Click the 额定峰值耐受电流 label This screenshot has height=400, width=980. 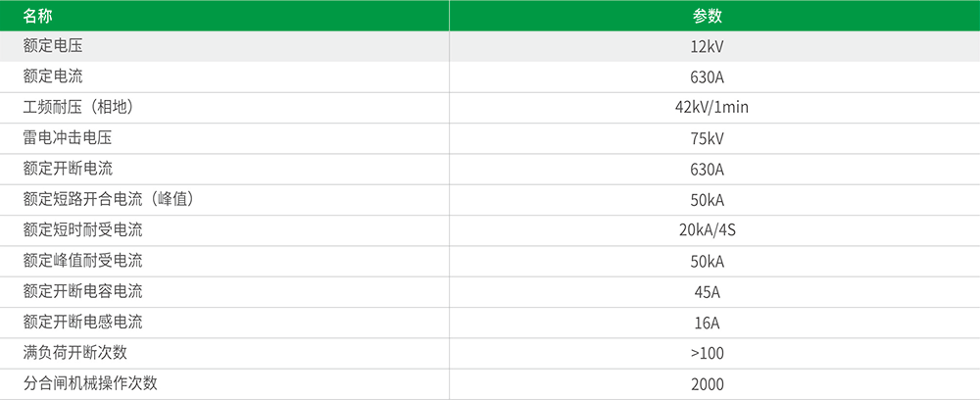(82, 261)
